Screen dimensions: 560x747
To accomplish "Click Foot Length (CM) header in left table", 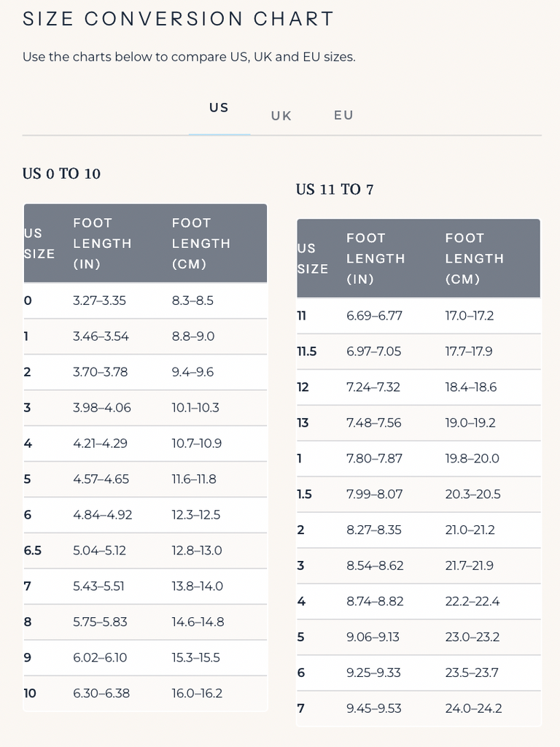I will pyautogui.click(x=201, y=244).
